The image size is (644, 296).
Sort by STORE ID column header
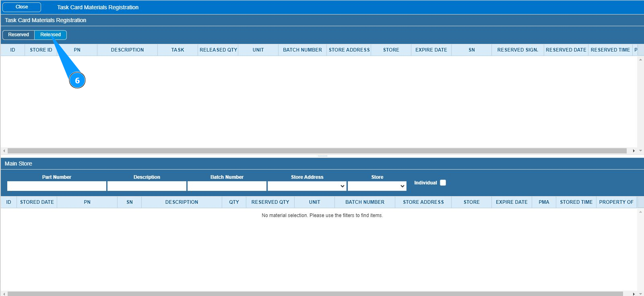pyautogui.click(x=41, y=50)
